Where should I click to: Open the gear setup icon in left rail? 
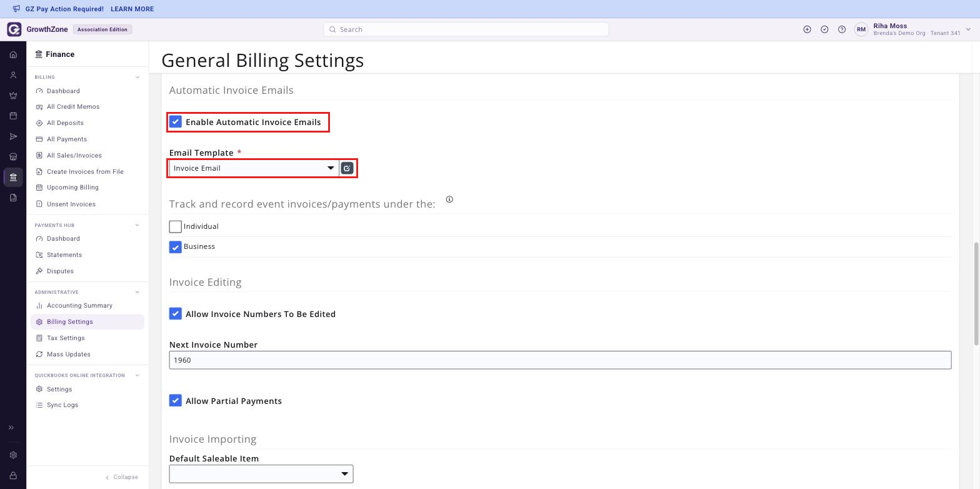(13, 455)
